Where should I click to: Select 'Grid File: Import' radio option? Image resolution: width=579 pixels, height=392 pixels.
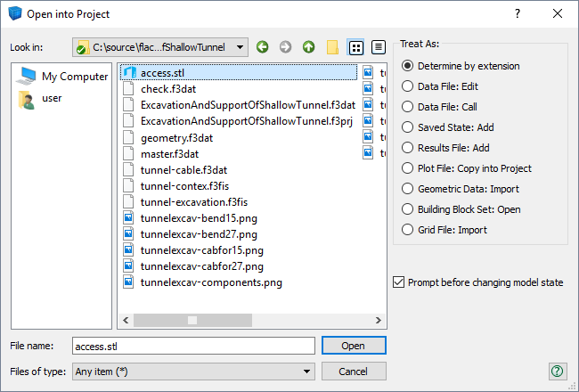[x=408, y=230]
